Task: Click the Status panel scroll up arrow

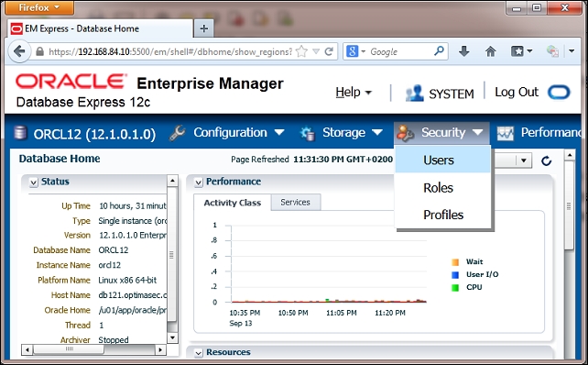Action: point(172,181)
